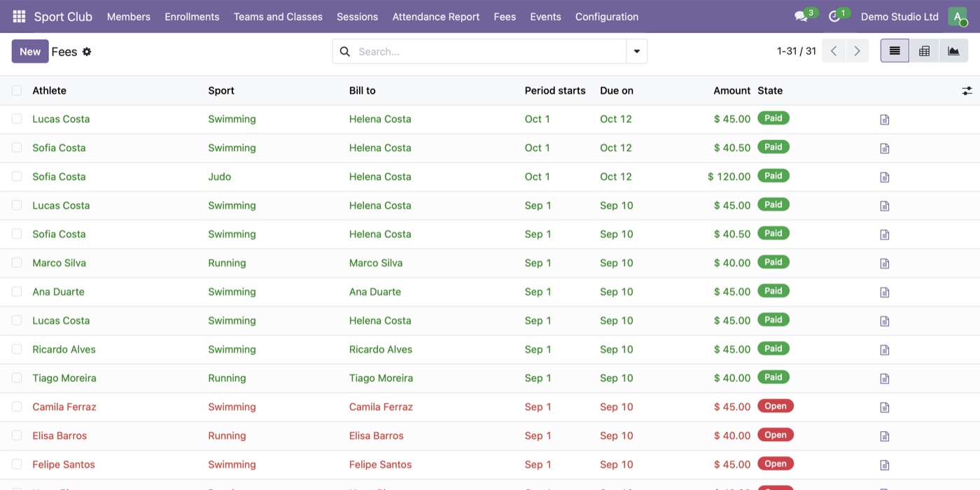
Task: Select the Sofia Costa Judo row checkbox
Action: pos(17,176)
